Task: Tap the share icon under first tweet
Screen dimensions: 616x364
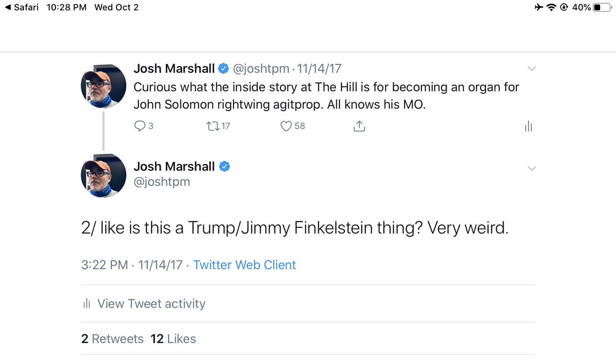Action: 359,126
